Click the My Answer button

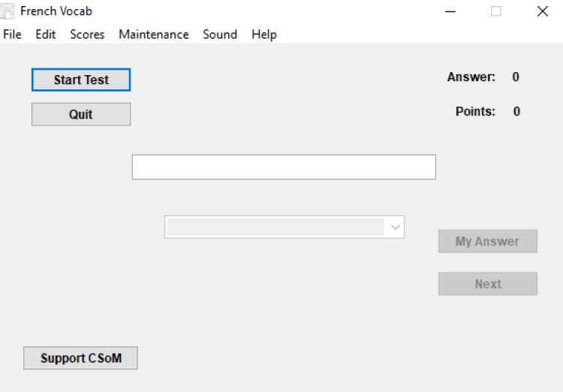(x=487, y=241)
